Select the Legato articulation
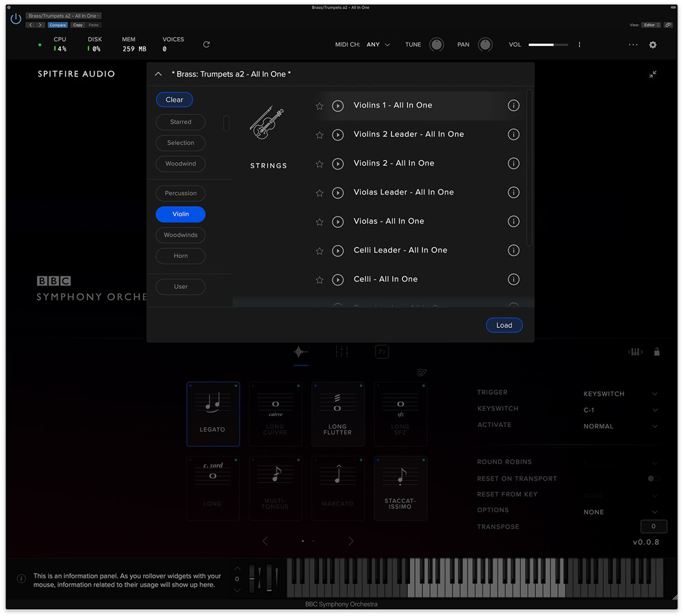683x616 pixels. point(213,414)
